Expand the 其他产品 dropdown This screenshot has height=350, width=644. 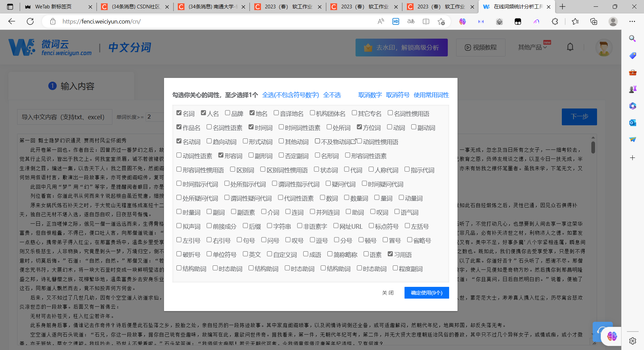pyautogui.click(x=532, y=47)
